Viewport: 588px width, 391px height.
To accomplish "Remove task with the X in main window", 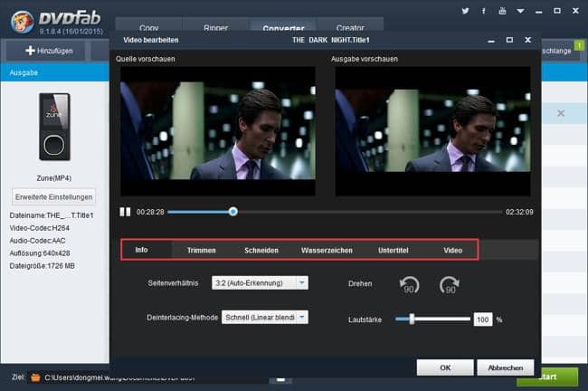I will click(561, 113).
